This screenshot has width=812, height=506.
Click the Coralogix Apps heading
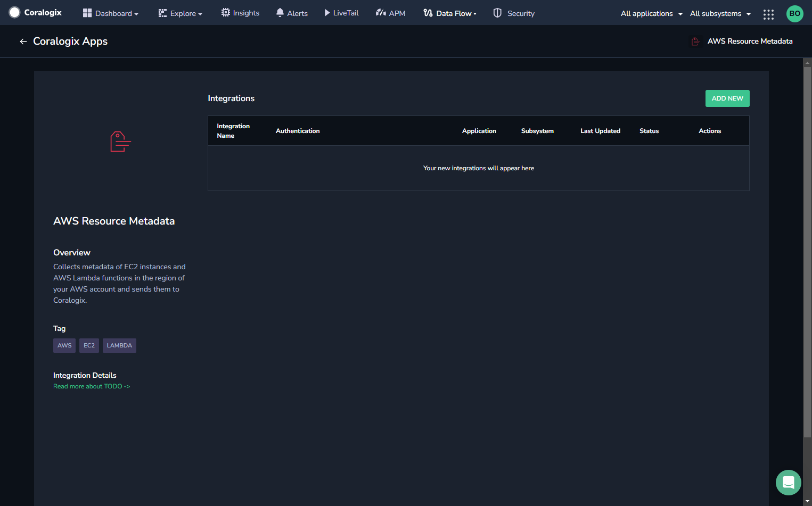click(70, 42)
